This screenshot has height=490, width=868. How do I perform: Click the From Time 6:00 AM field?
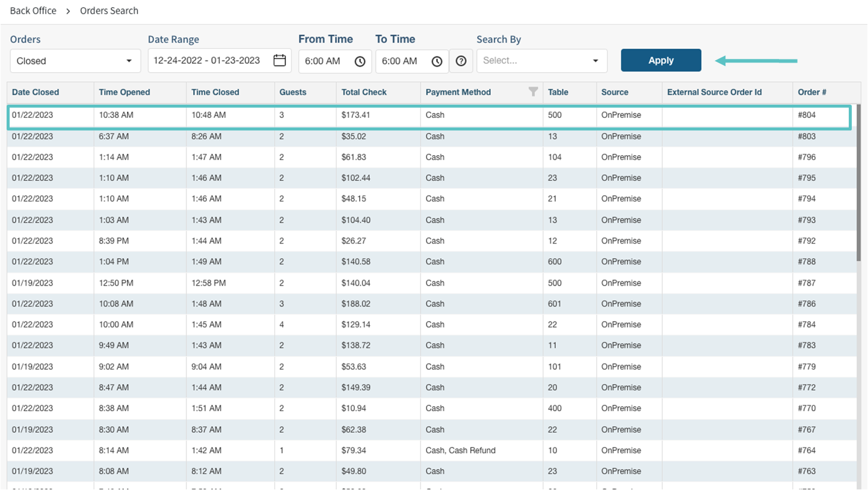coord(335,61)
